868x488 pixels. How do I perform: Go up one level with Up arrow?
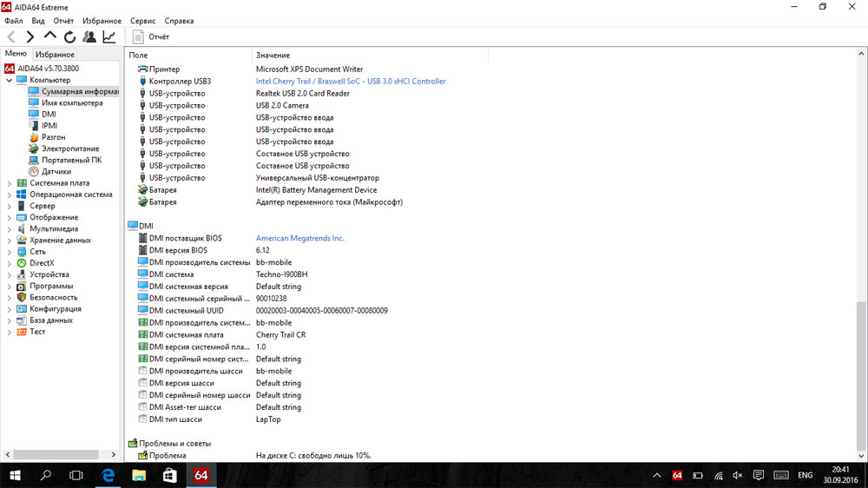click(x=49, y=36)
